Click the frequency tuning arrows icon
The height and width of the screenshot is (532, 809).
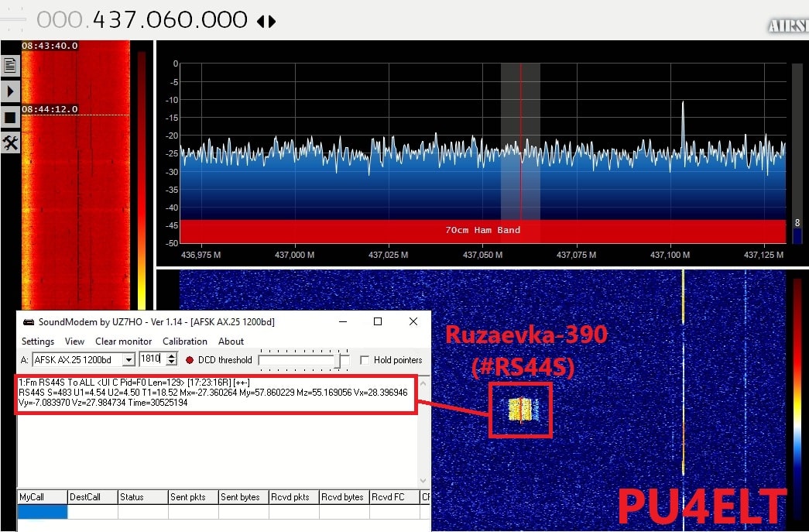(x=266, y=21)
